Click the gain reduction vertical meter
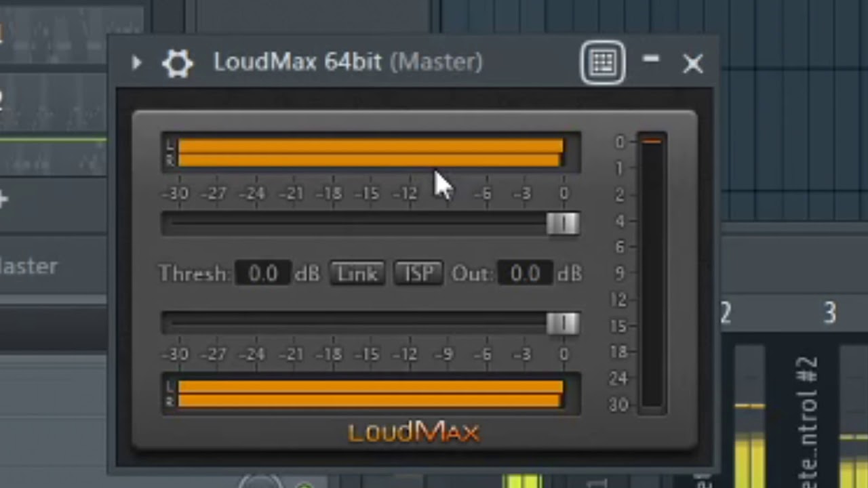 pyautogui.click(x=652, y=272)
